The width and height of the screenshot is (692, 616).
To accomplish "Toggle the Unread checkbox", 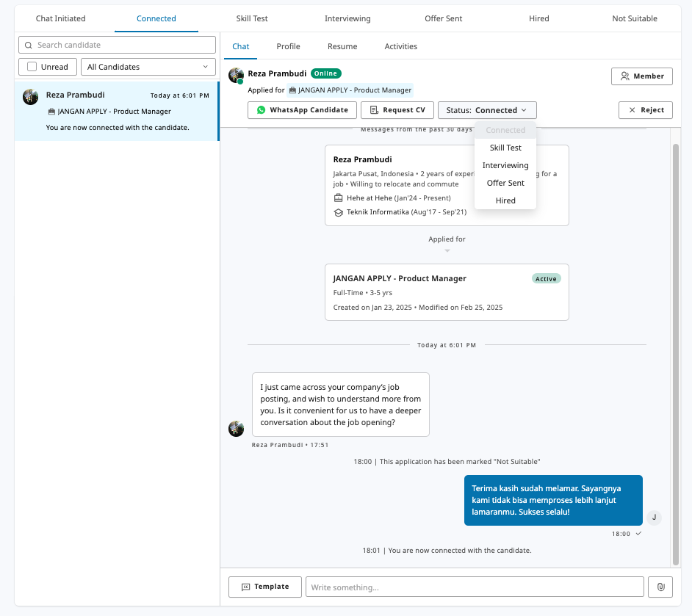I will (x=32, y=67).
